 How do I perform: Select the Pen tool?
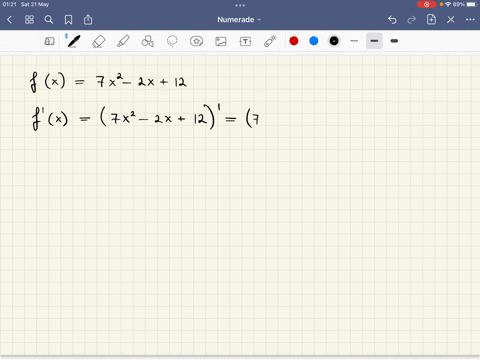pyautogui.click(x=73, y=41)
